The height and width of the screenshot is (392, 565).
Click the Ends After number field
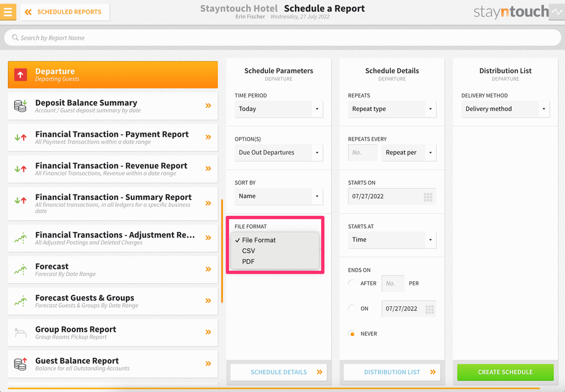point(393,283)
